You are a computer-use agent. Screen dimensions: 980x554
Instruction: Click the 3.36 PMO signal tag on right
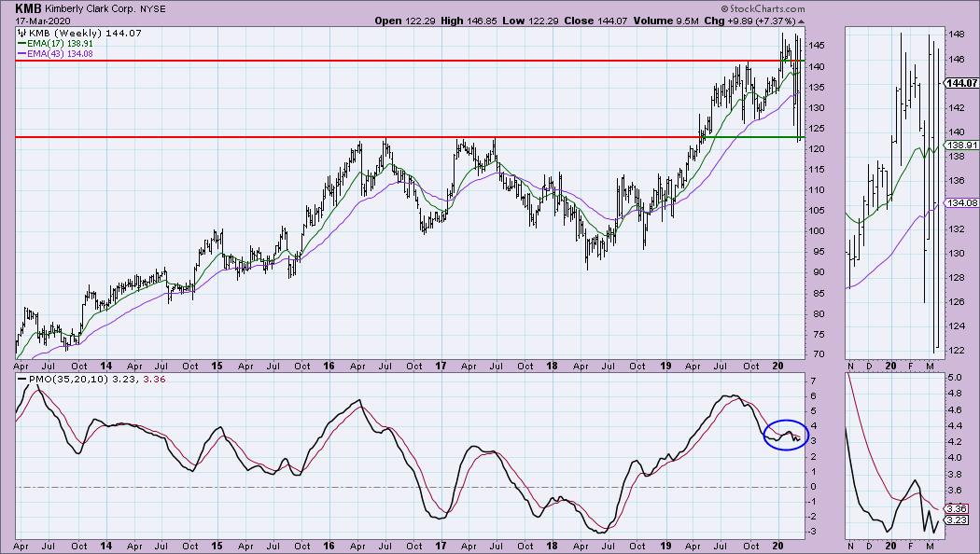959,509
